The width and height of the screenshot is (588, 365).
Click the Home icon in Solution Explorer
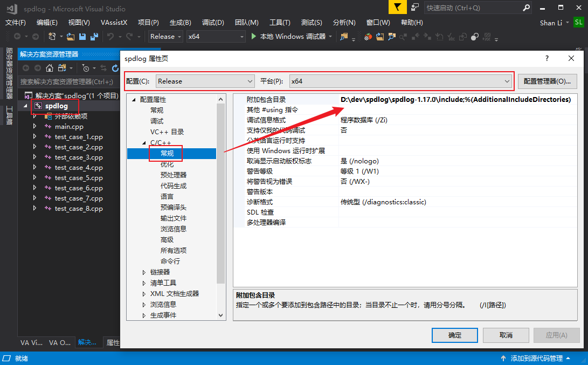tap(50, 68)
